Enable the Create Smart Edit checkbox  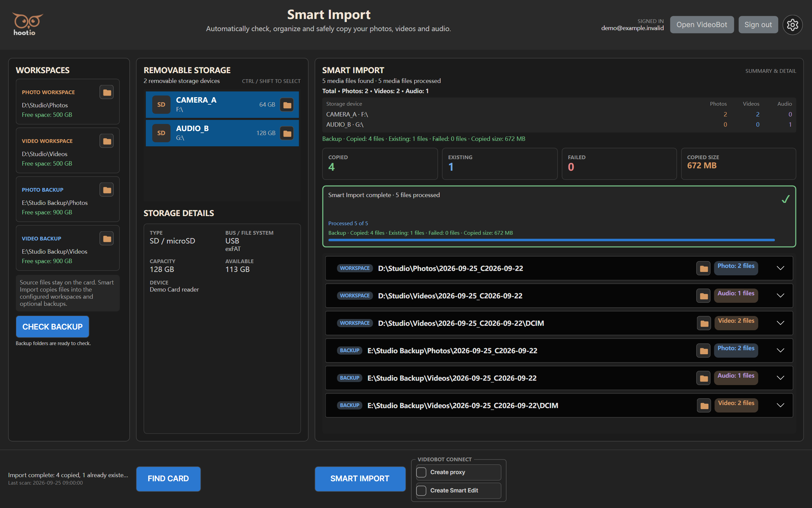pos(421,490)
